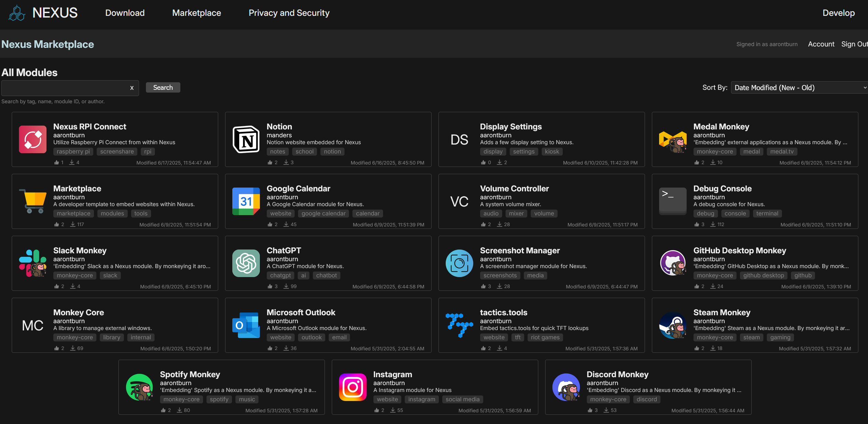Image resolution: width=868 pixels, height=424 pixels.
Task: Click the Slack Monkey icon
Action: coord(33,263)
